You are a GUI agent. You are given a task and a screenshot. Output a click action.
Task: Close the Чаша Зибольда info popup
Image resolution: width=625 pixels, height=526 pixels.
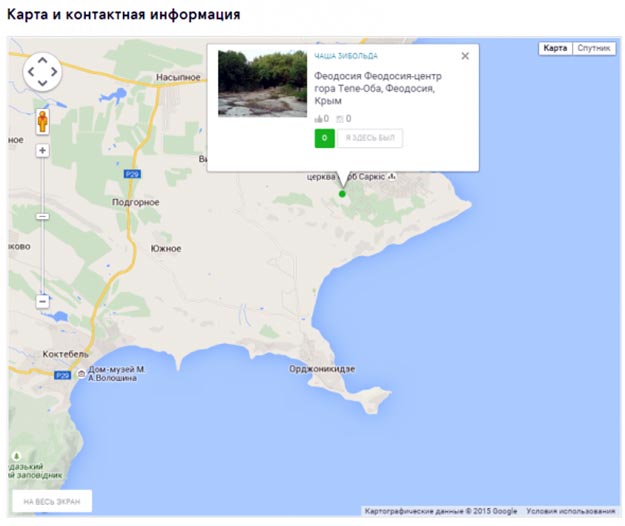(465, 56)
